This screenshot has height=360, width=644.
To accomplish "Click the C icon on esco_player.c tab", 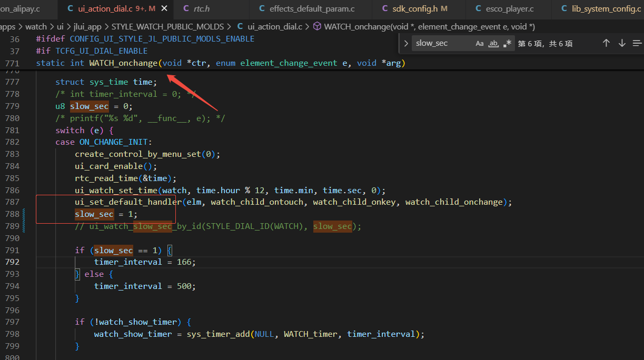I will click(x=478, y=8).
